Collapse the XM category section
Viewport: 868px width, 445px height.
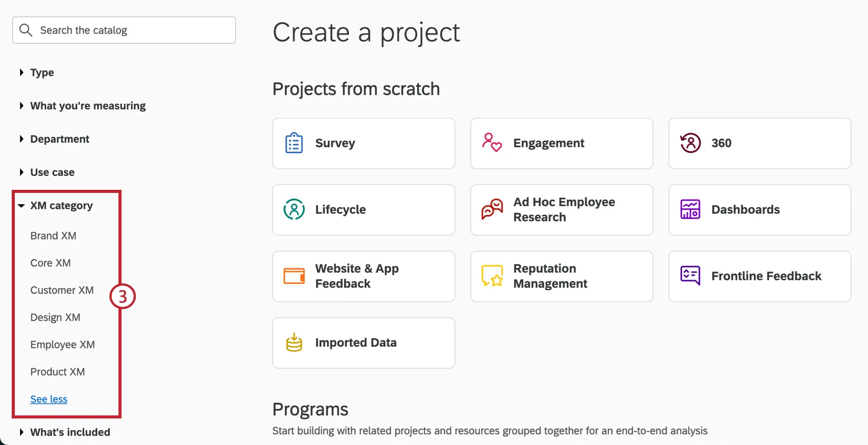[x=61, y=206]
